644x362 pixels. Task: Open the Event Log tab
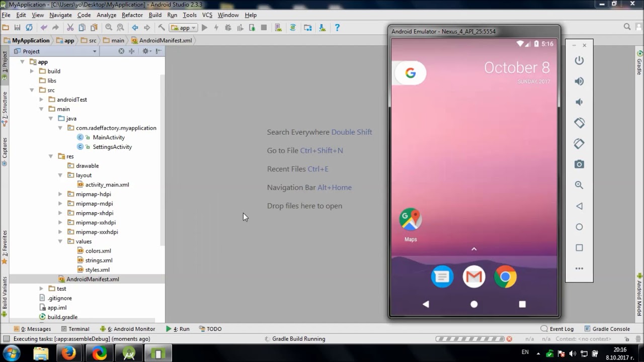tap(557, 329)
